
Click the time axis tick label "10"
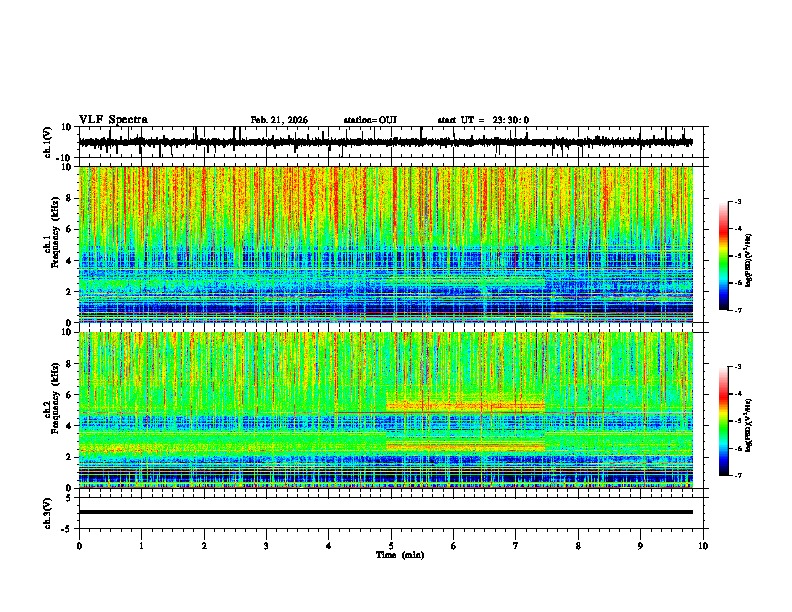coord(703,546)
